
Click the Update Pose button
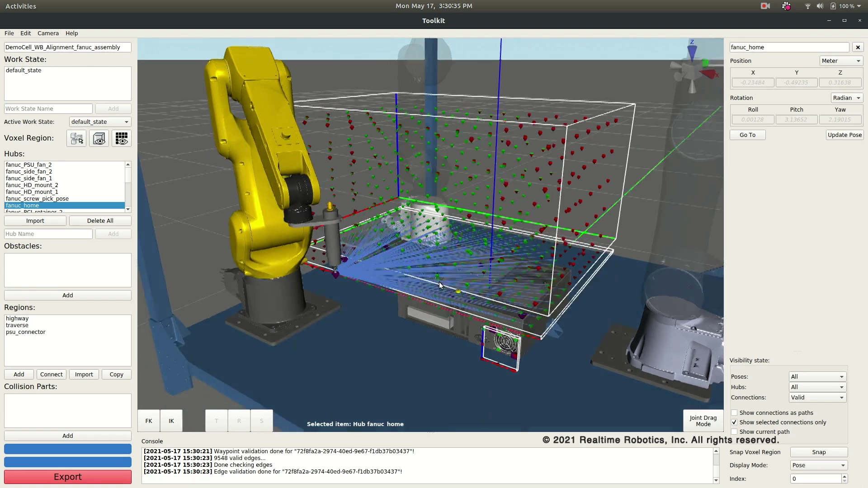coord(844,135)
